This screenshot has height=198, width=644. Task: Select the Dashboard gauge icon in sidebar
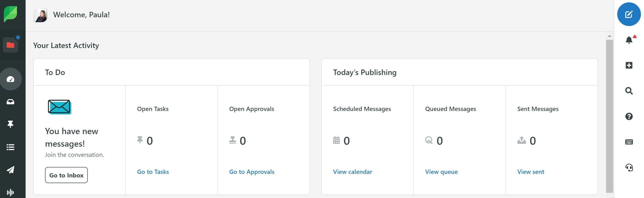tap(10, 79)
